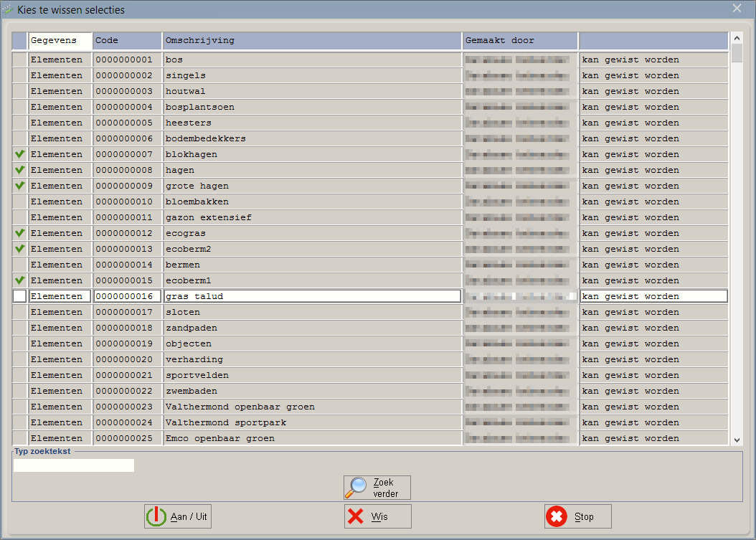This screenshot has width=756, height=540.
Task: Select the zwembaden description cell
Action: click(x=312, y=391)
